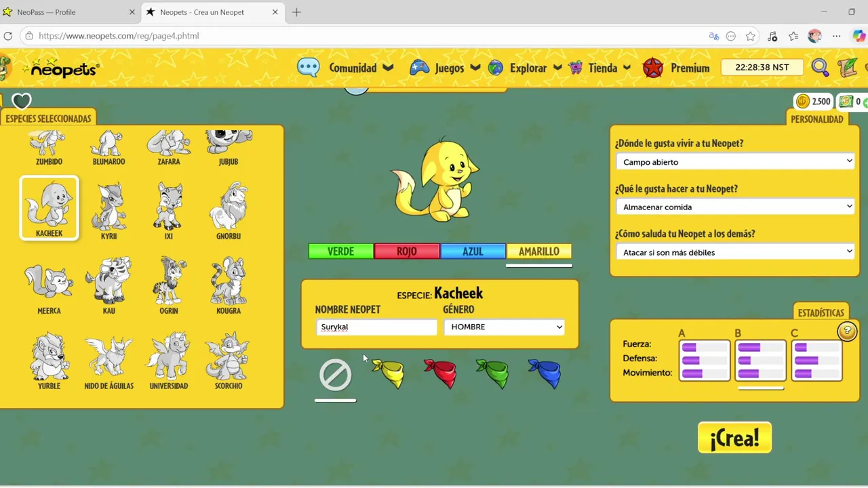
Task: Open the Premium link
Action: click(x=676, y=68)
